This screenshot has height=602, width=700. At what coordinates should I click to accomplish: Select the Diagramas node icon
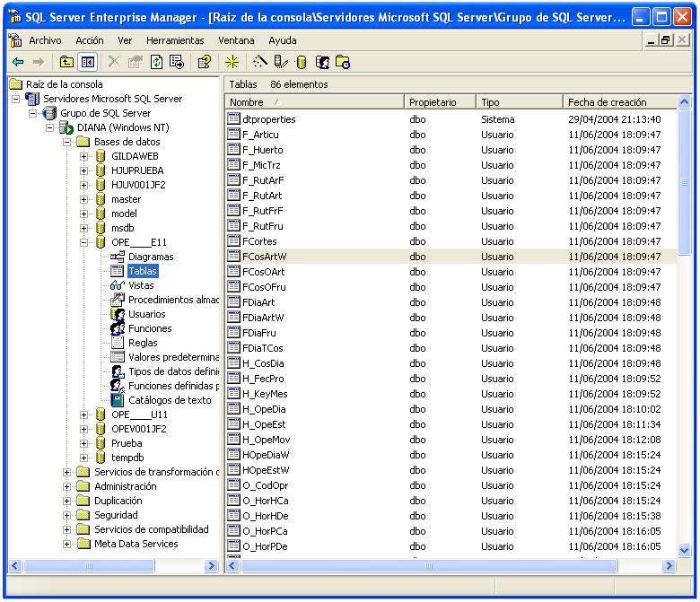coord(118,257)
